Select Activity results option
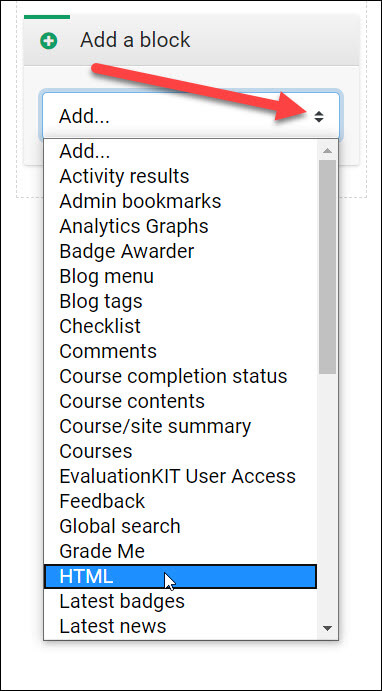This screenshot has width=382, height=691. pos(124,176)
